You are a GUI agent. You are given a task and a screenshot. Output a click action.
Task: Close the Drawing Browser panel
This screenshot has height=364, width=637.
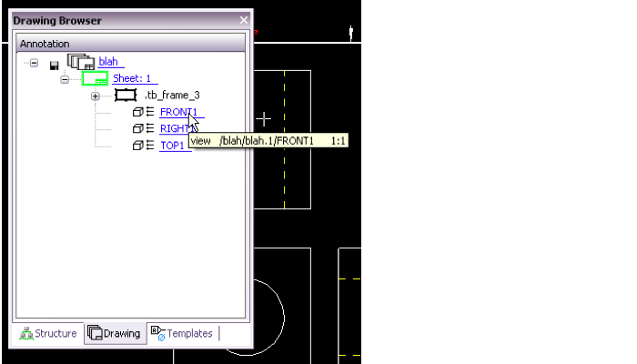click(243, 20)
